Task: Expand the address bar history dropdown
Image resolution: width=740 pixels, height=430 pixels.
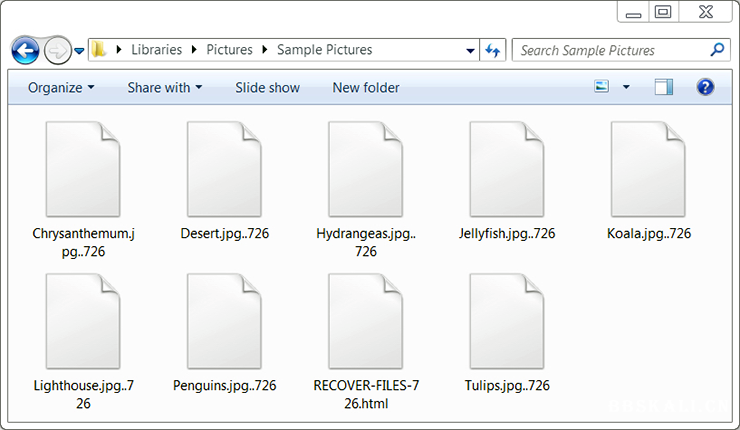Action: pyautogui.click(x=471, y=50)
